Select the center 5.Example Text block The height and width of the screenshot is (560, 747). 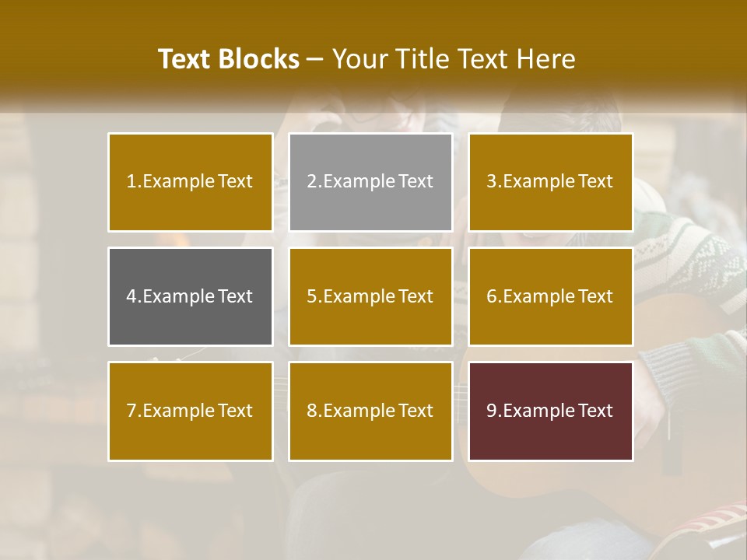[370, 296]
